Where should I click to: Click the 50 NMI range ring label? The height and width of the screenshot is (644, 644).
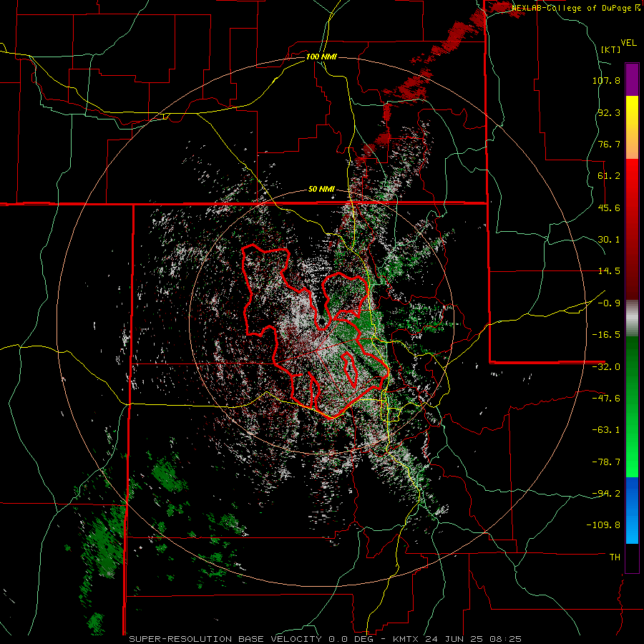click(x=321, y=189)
